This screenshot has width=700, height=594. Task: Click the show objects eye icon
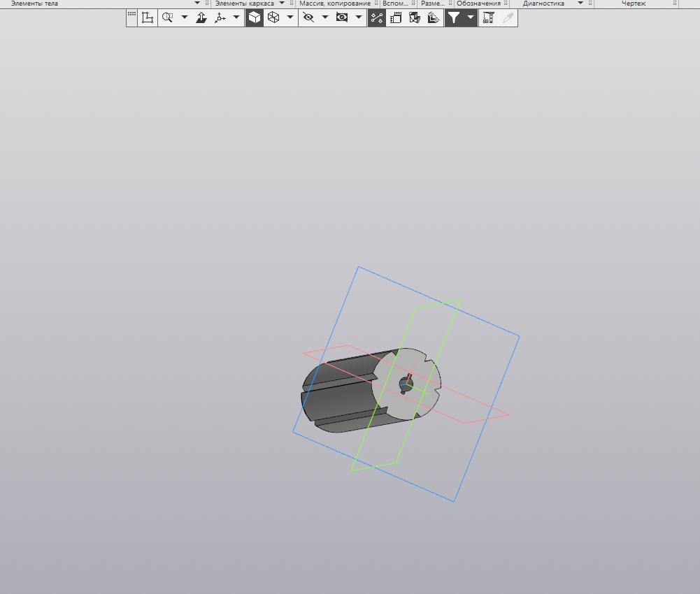[342, 18]
